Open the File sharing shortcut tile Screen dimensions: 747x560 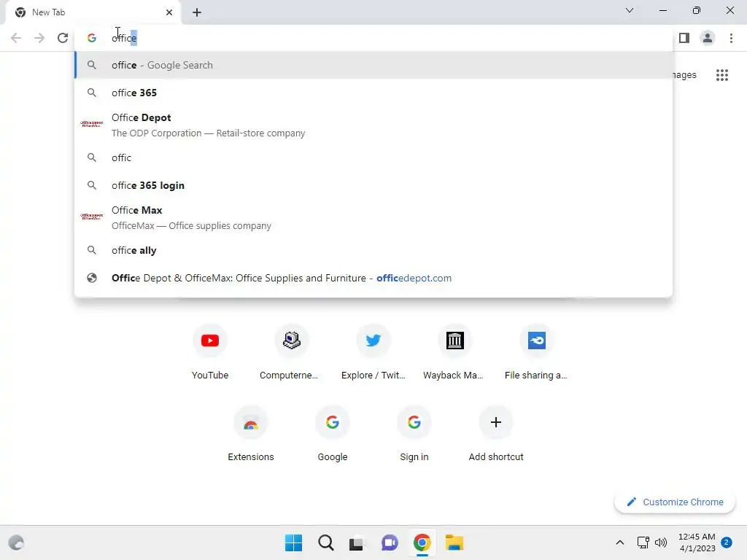pyautogui.click(x=536, y=352)
